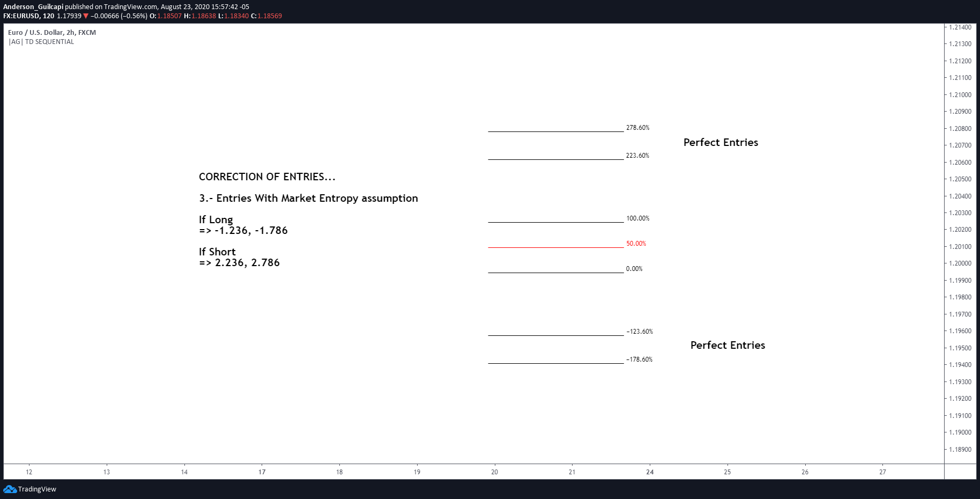Click the 1.20800 price axis label
The height and width of the screenshot is (499, 980).
(960, 129)
